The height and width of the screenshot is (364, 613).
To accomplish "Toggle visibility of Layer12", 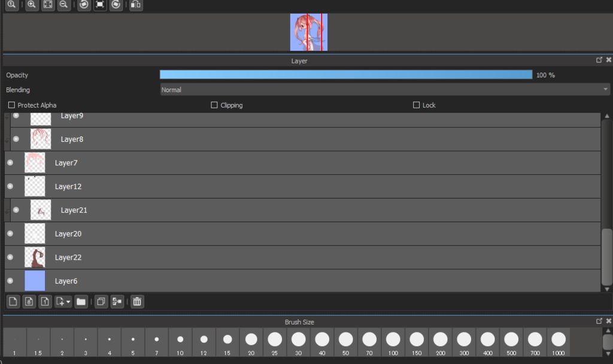I will click(10, 187).
